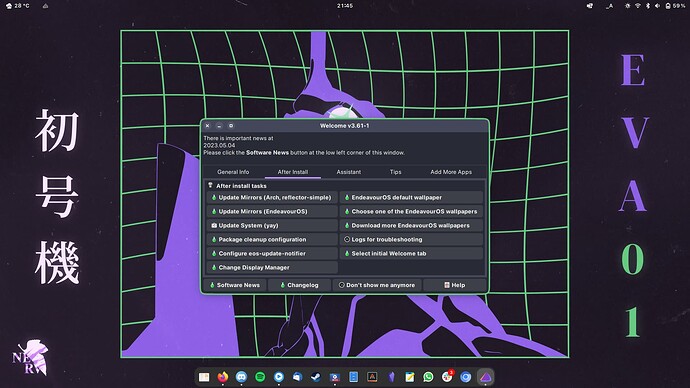Viewport: 690px width, 388px height.
Task: Click Configure eos-update-notifier
Action: (x=272, y=253)
